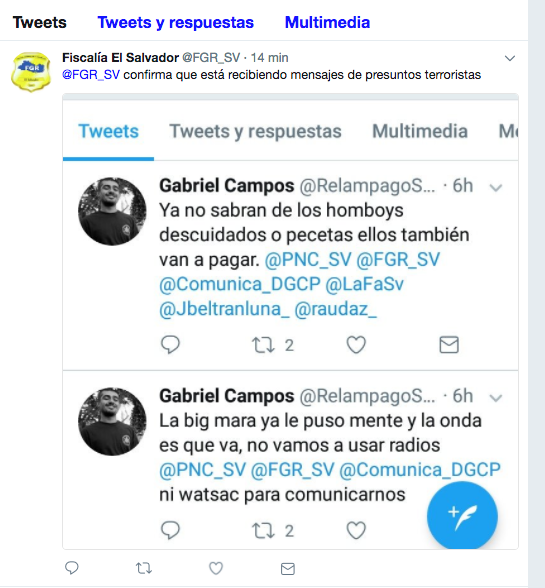
Task: Retweet the Fiscalía El Salvador tweet
Action: coord(144,568)
